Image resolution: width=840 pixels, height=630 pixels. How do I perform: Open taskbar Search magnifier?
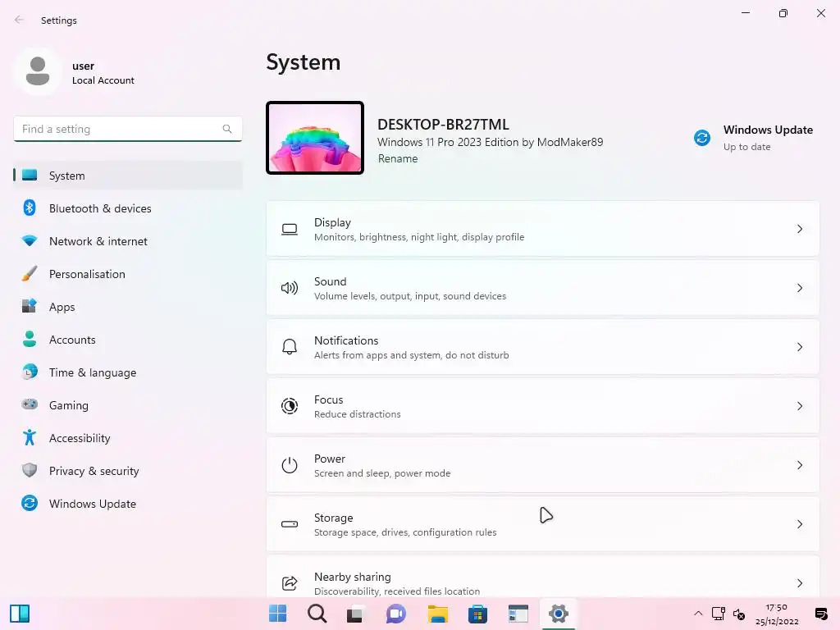click(317, 614)
